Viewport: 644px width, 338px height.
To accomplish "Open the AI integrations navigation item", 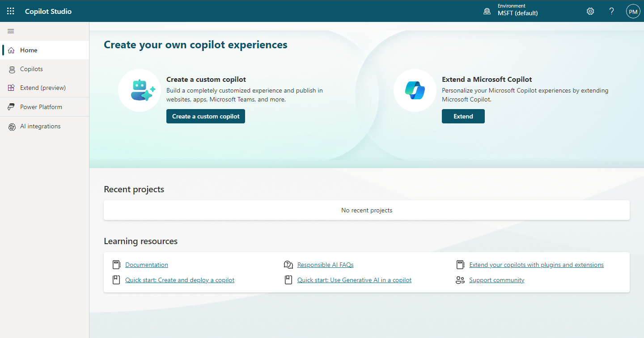I will tap(45, 127).
